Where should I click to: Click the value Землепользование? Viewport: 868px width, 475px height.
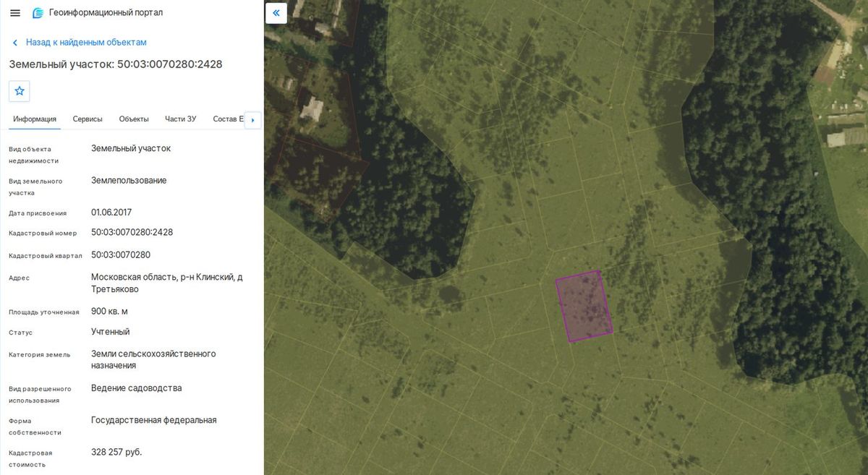pyautogui.click(x=129, y=181)
